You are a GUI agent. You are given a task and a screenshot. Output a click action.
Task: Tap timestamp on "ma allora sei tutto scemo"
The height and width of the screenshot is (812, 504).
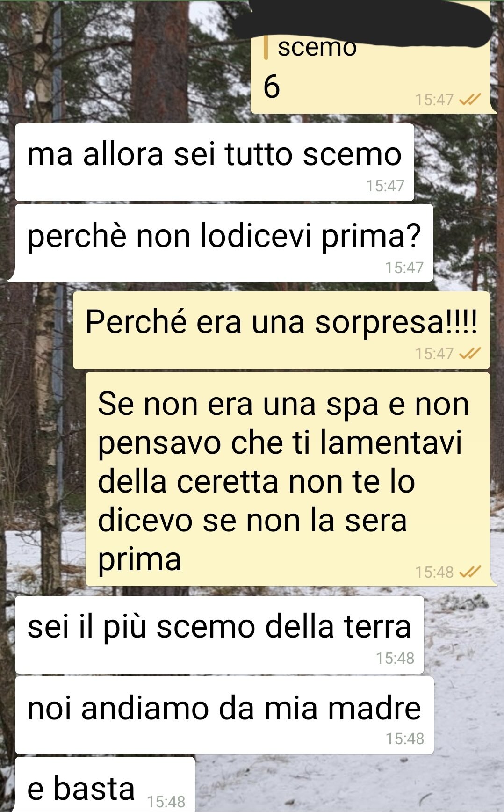click(385, 186)
